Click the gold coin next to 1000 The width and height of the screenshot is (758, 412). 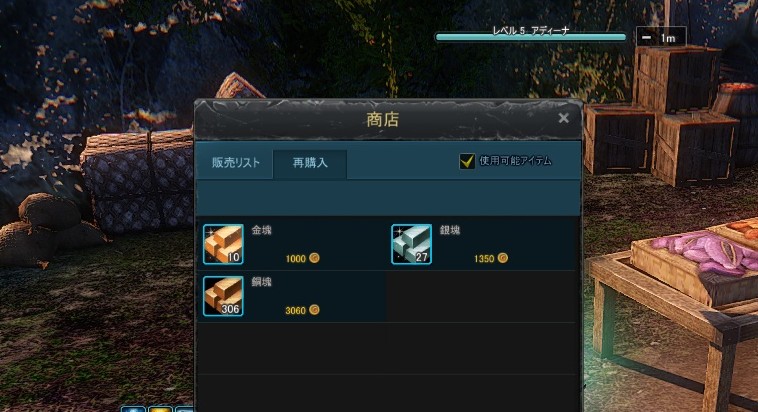pyautogui.click(x=314, y=258)
